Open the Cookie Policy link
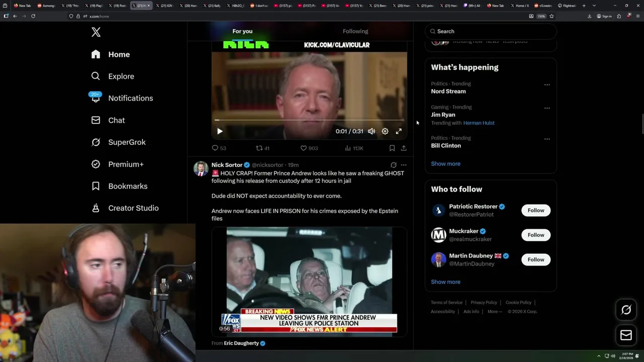Screen dimensions: 644x362 click(x=518, y=303)
